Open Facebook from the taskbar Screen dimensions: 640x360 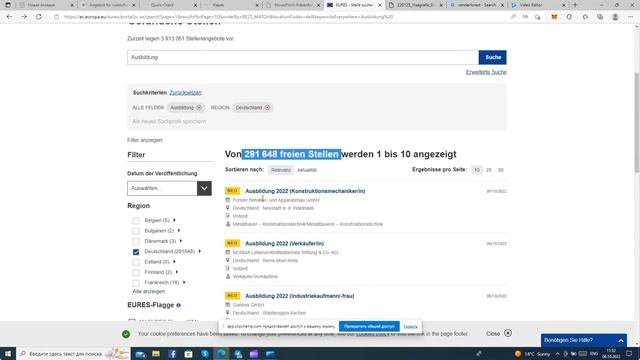point(172,354)
